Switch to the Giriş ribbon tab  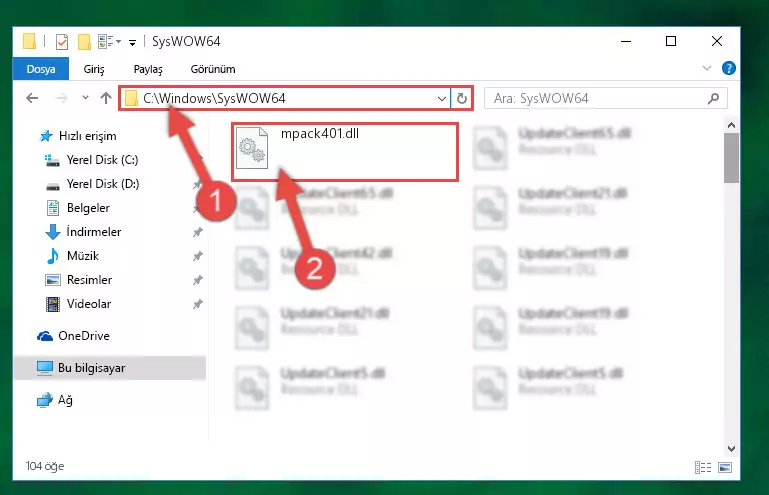click(94, 69)
